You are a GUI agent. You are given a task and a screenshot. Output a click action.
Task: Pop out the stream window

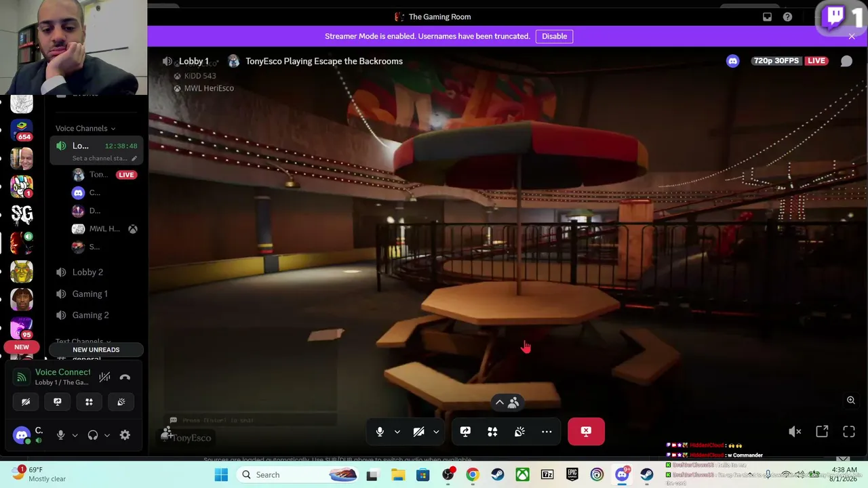tap(822, 432)
